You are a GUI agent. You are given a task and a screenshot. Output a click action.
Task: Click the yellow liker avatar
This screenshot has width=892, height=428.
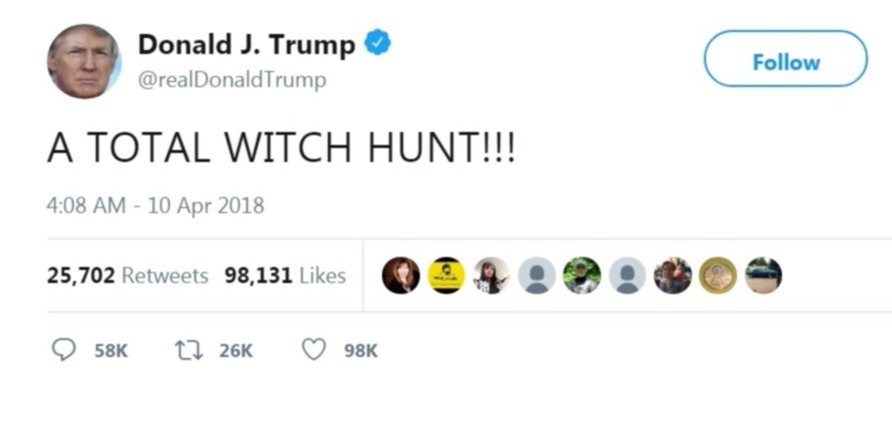(446, 275)
